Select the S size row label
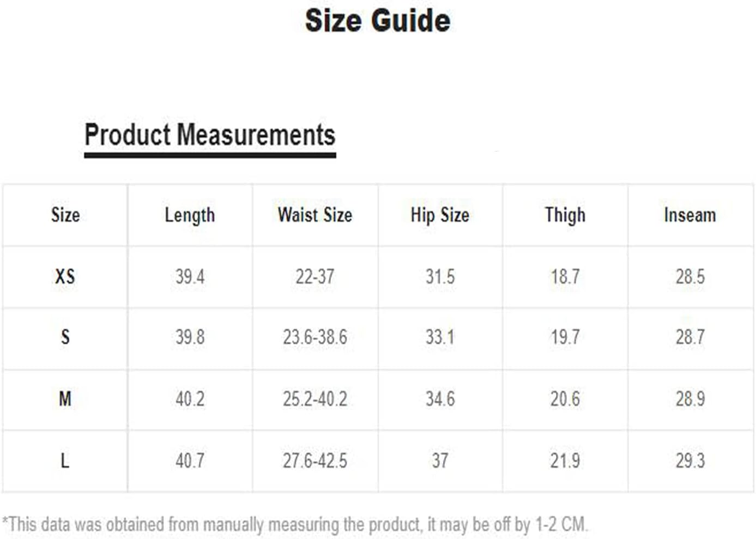 click(65, 337)
